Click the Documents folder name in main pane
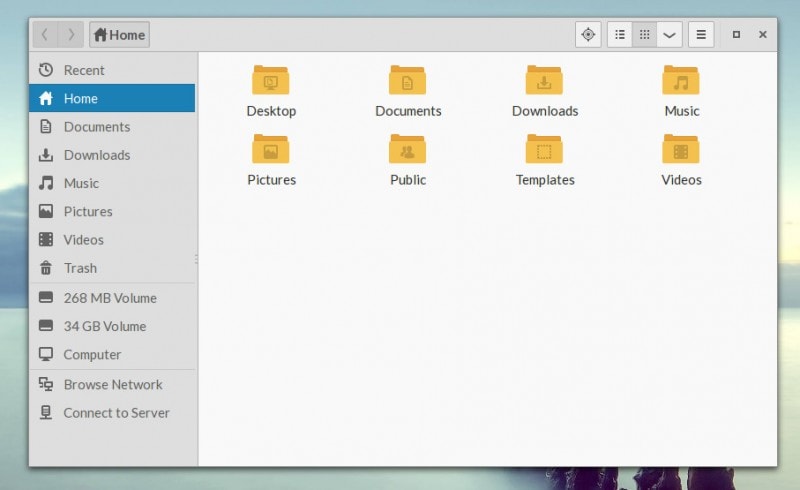 [408, 111]
